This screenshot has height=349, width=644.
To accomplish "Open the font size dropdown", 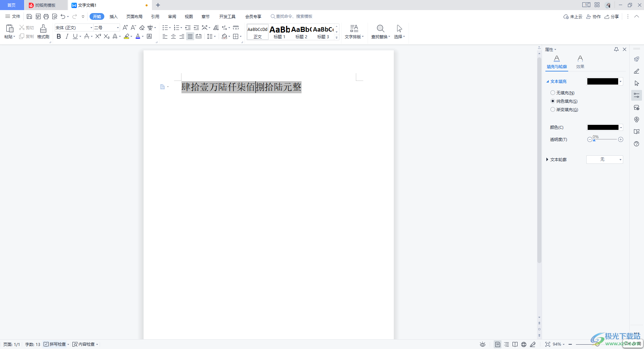I will tap(118, 28).
